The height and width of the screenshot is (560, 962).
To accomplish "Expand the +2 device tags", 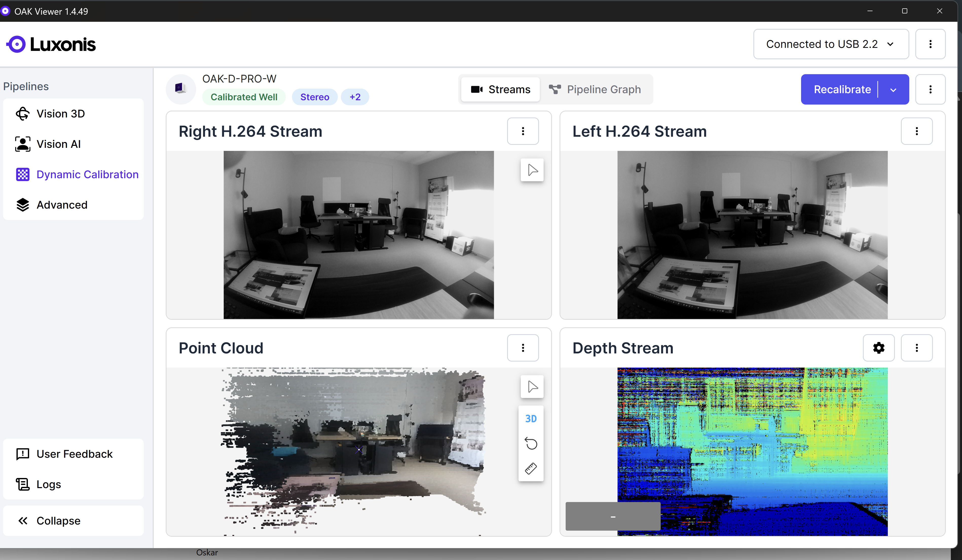I will tap(355, 97).
